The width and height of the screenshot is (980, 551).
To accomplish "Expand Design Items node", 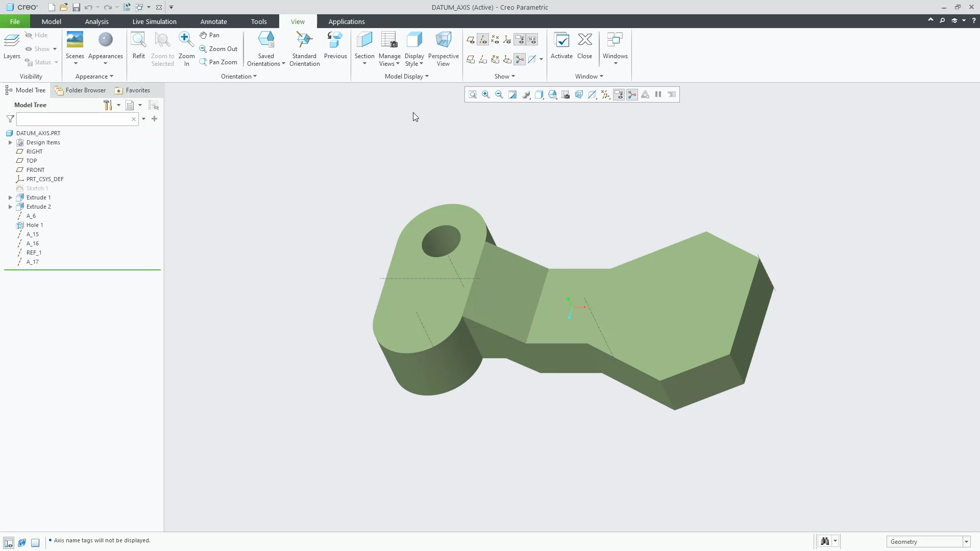I will coord(10,142).
